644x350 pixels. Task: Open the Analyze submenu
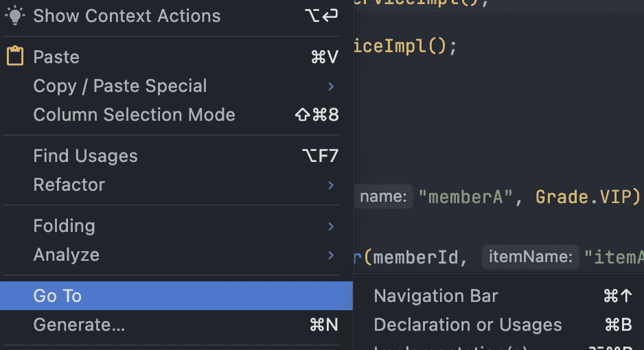[67, 255]
